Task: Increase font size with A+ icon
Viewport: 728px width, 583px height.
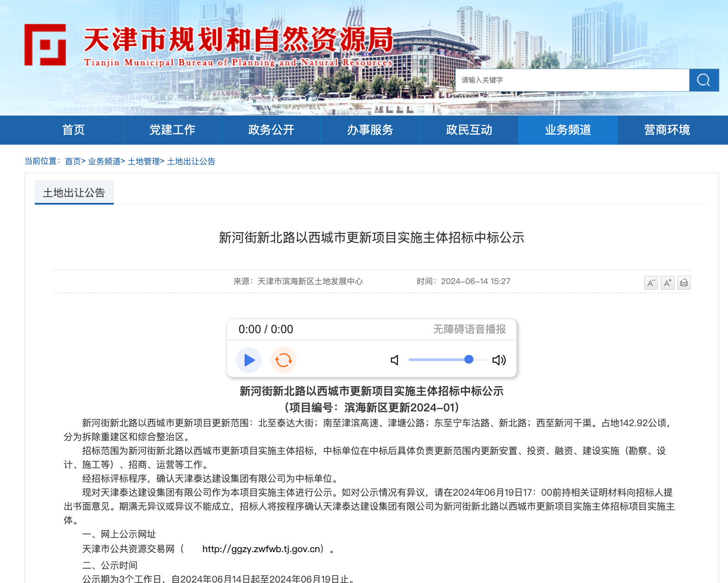Action: pyautogui.click(x=667, y=283)
